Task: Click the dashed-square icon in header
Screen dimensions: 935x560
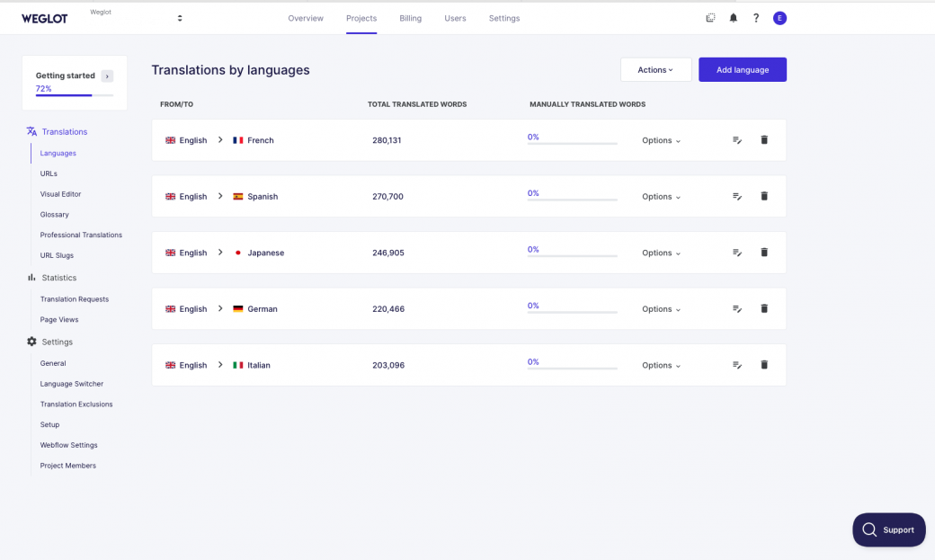Action: click(x=710, y=18)
